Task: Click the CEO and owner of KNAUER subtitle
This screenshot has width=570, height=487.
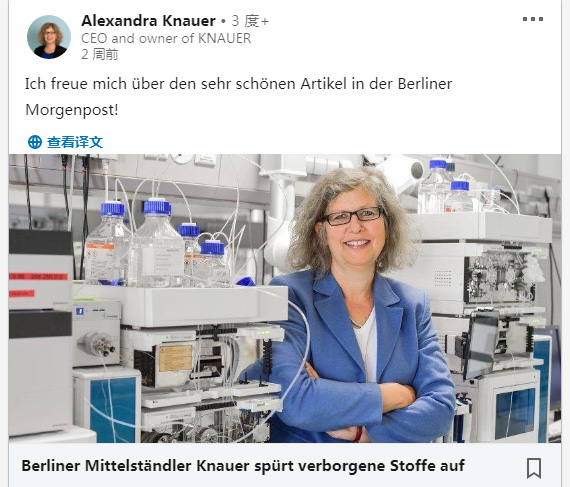Action: (166, 38)
